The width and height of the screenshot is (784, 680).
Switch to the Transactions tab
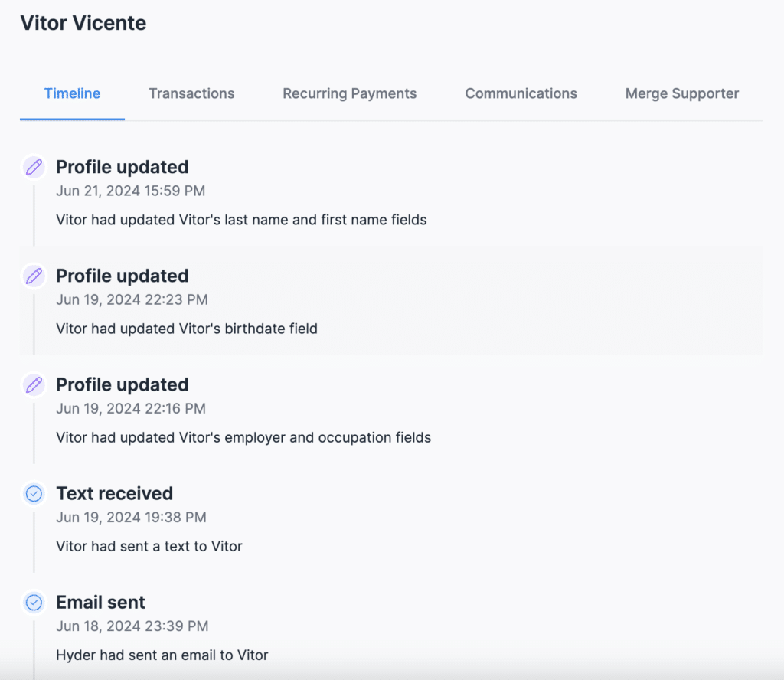point(191,93)
